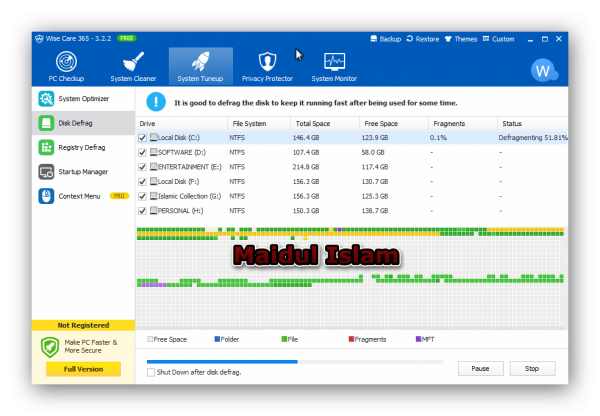Select System Optimizer in sidebar
This screenshot has width=600, height=416.
tap(83, 99)
